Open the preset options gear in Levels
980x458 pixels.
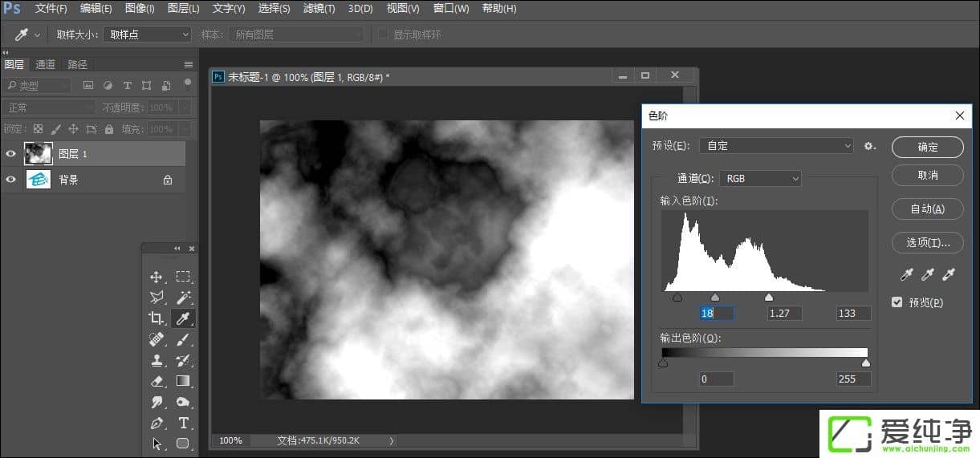[x=869, y=146]
